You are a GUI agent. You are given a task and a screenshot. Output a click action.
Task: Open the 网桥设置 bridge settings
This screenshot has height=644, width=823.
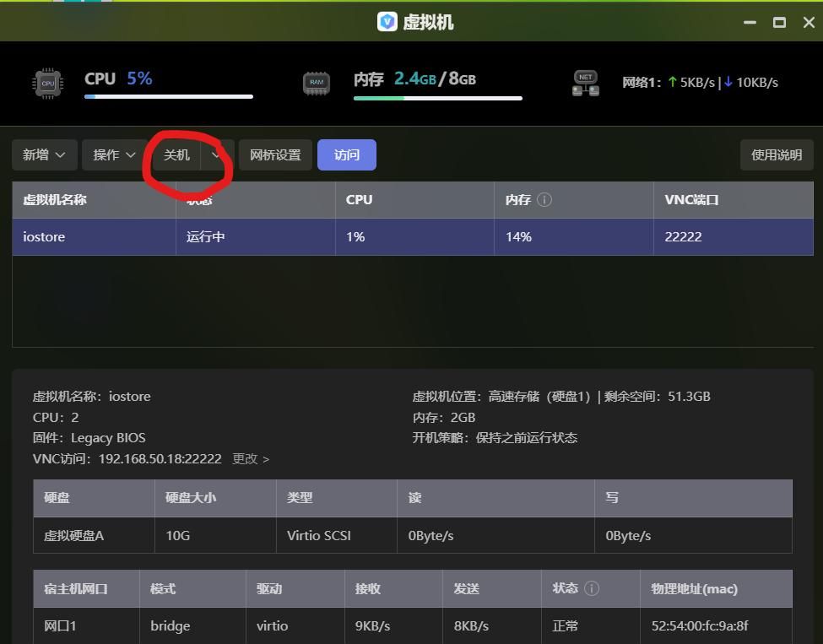tap(275, 154)
